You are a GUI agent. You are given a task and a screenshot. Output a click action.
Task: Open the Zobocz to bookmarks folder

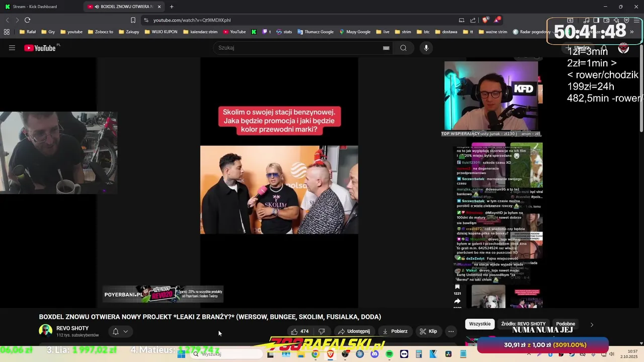click(100, 32)
